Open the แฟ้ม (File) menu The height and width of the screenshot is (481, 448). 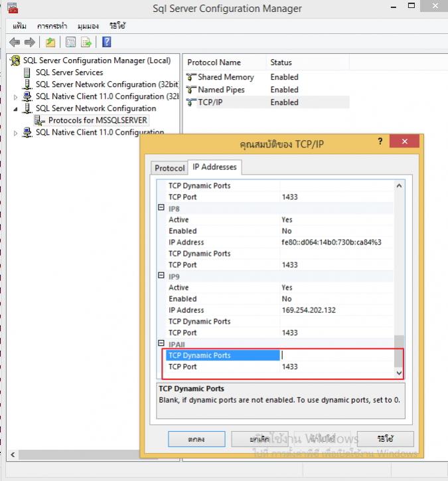[19, 26]
